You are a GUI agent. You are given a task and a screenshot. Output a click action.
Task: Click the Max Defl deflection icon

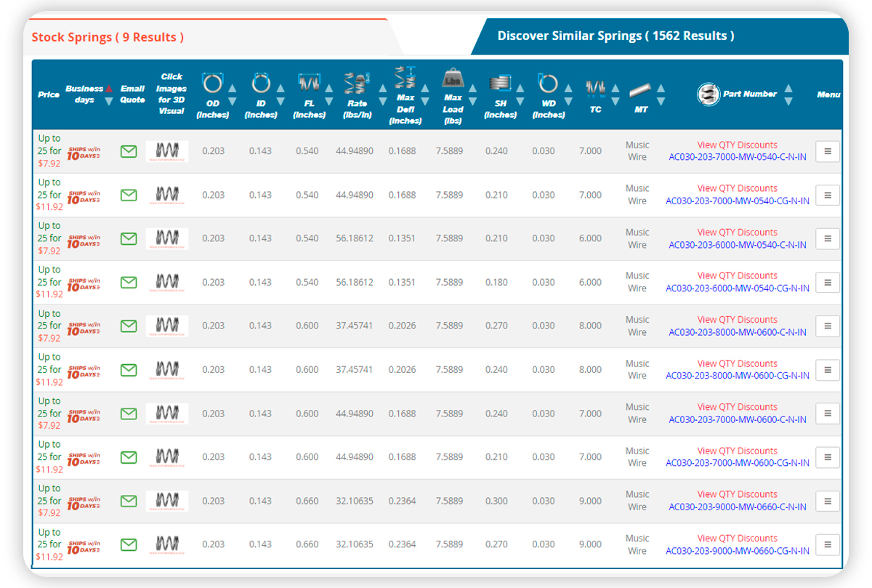pyautogui.click(x=405, y=77)
